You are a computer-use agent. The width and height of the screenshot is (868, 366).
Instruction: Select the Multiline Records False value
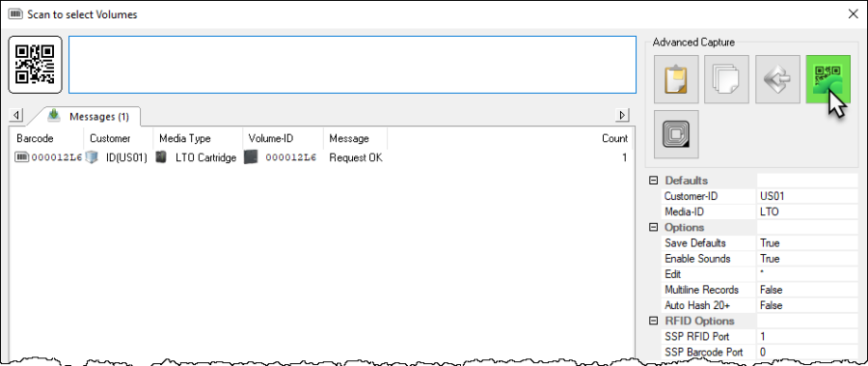point(807,290)
